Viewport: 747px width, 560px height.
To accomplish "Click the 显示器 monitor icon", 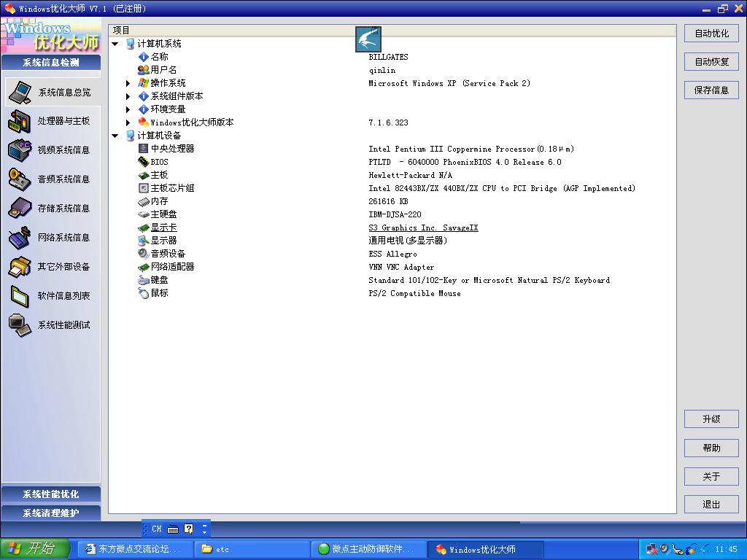I will pyautogui.click(x=143, y=241).
